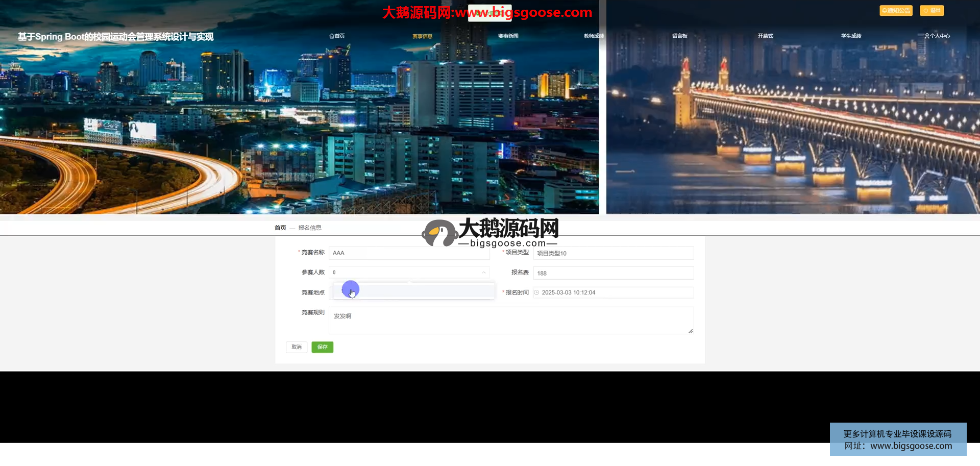Click the power icon on 退出
Viewport: 980px width, 466px height.
926,11
